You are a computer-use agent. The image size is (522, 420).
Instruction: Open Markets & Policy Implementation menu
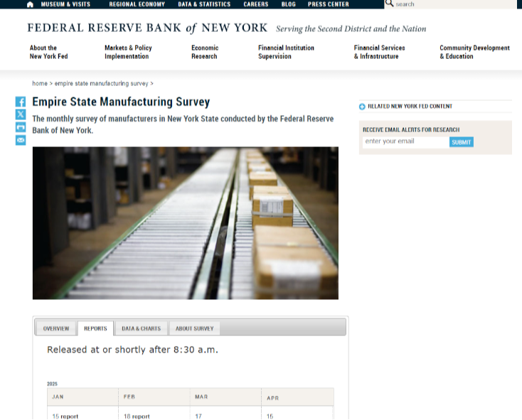pos(128,52)
